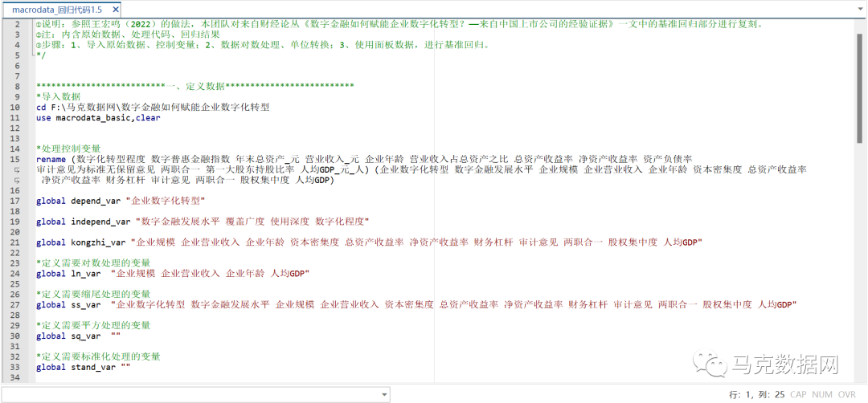Close the macrodata_回归代码1.5 tab

[x=115, y=10]
